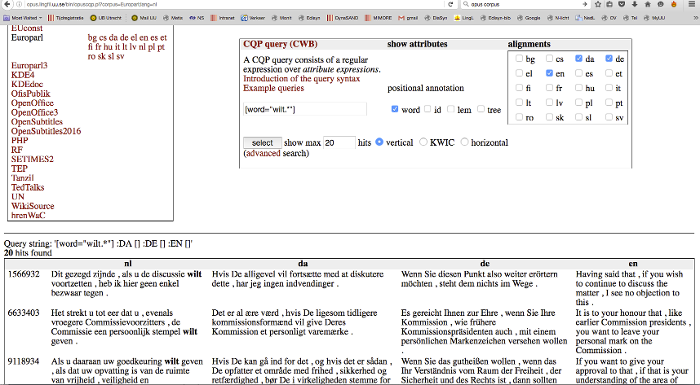This screenshot has height=385, width=700.
Task: Uncheck the en alignment checkbox
Action: click(549, 73)
